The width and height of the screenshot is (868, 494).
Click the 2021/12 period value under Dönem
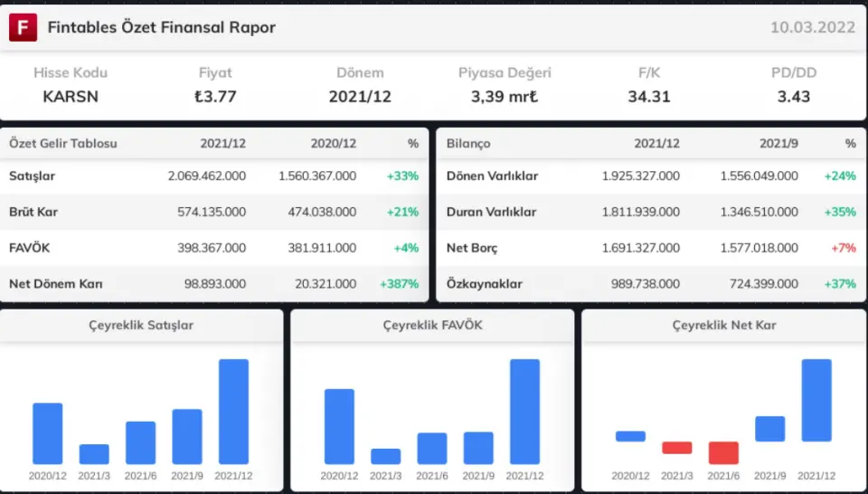pos(360,96)
